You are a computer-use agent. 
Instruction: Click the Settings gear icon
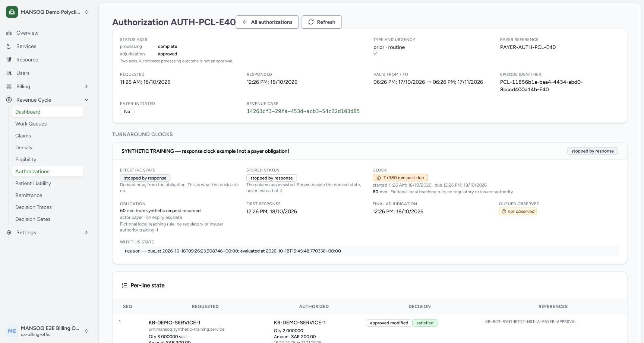coord(9,232)
